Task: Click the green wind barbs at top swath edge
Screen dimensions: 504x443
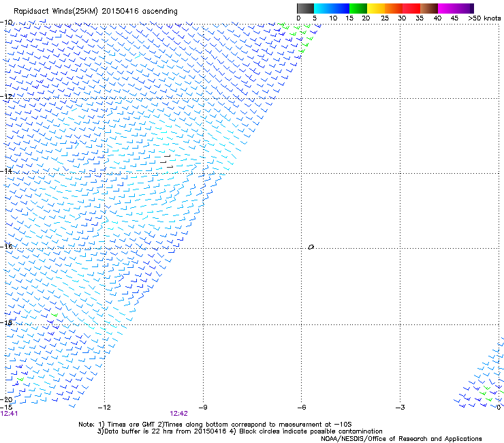Action: coord(297,37)
